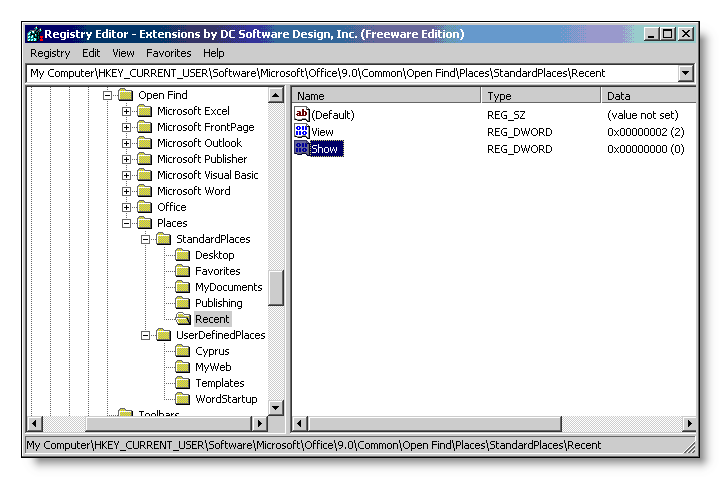Expand the Microsoft Visual Basic key
This screenshot has height=479, width=721.
pyautogui.click(x=126, y=175)
